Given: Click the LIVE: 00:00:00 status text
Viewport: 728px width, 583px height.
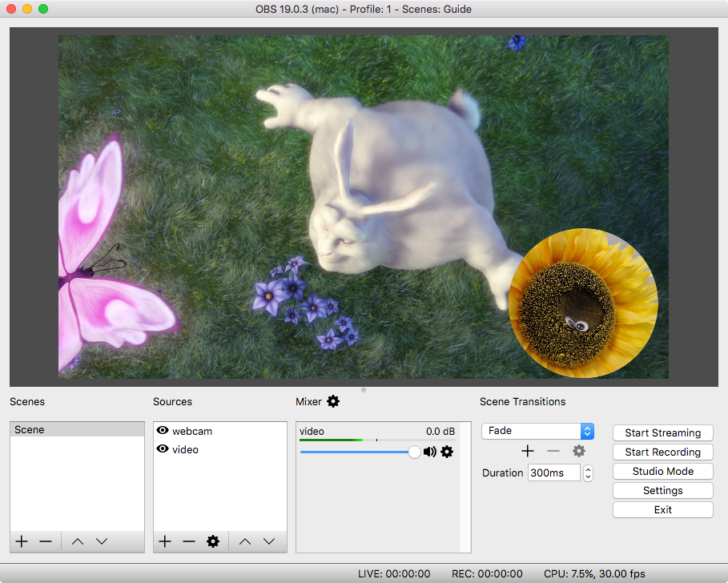Looking at the screenshot, I should tap(394, 573).
